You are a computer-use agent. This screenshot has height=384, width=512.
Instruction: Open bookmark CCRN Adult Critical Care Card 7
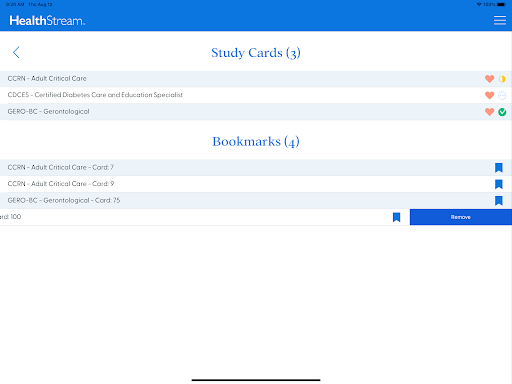[256, 167]
